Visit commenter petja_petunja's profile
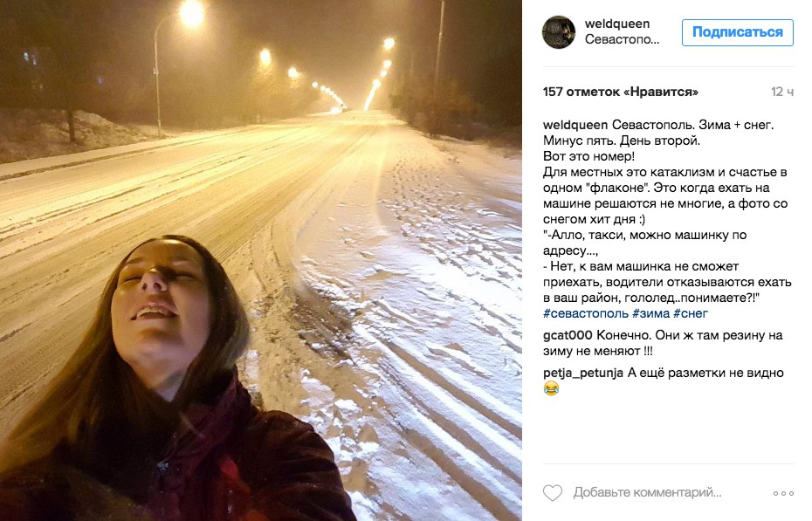 click(x=583, y=373)
